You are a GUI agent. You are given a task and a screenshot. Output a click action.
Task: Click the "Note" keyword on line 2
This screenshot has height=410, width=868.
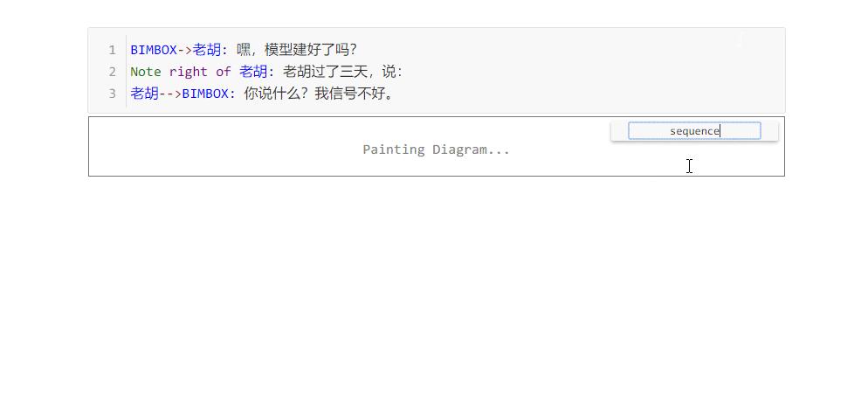[146, 72]
